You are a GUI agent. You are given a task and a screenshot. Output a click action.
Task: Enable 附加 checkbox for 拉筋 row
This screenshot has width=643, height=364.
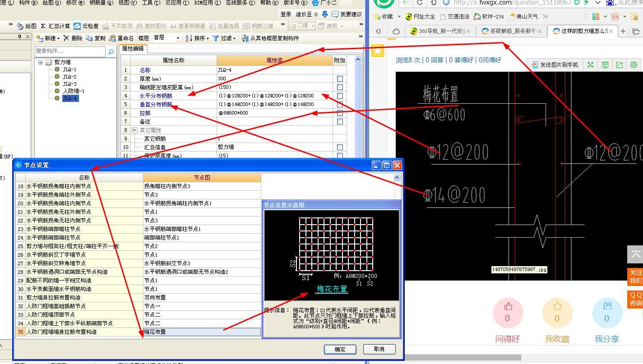coord(339,113)
